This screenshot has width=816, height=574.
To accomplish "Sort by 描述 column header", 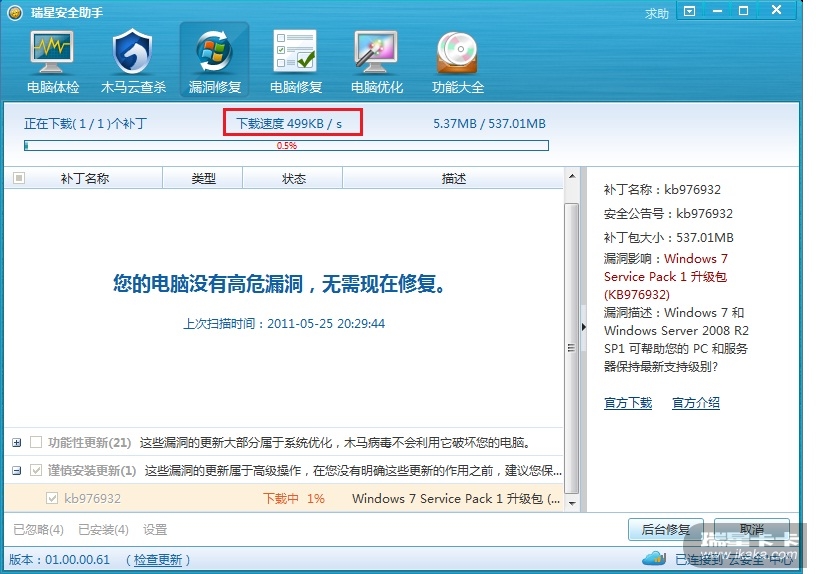I will 453,178.
